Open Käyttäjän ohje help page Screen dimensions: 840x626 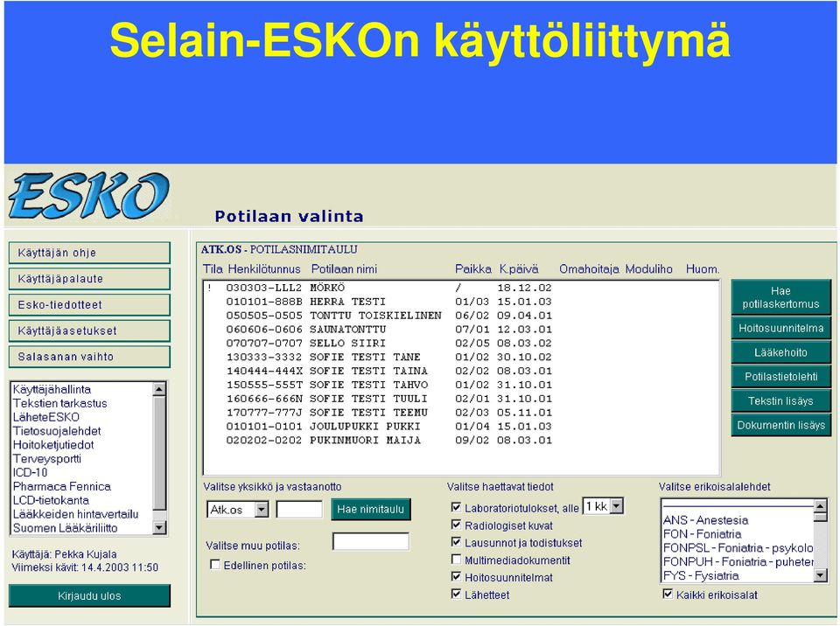pyautogui.click(x=89, y=253)
